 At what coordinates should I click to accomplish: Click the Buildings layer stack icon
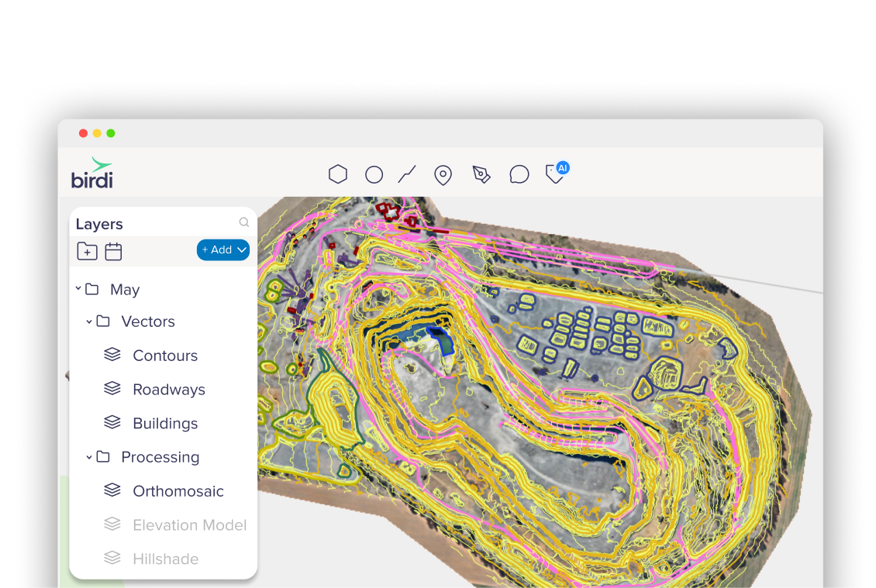112,423
